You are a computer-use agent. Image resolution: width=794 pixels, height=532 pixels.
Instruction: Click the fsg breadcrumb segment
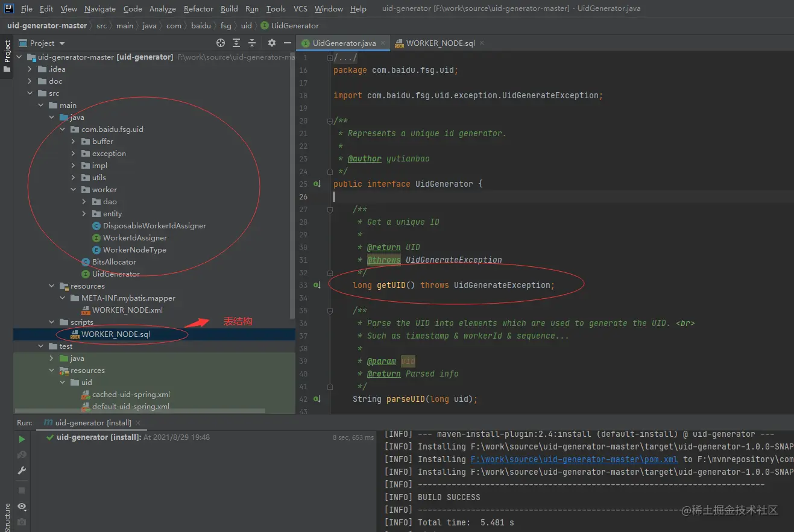click(x=226, y=26)
